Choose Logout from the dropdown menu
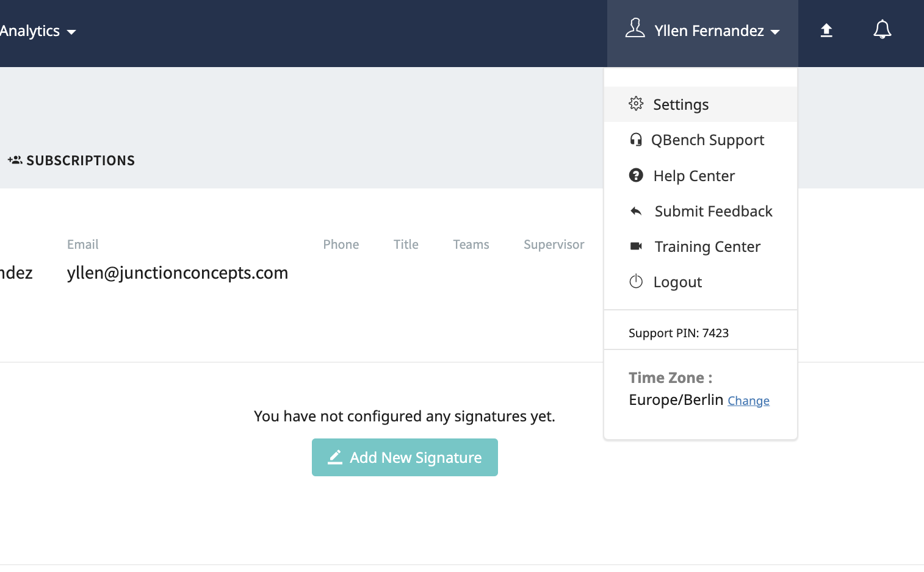 [x=677, y=281]
